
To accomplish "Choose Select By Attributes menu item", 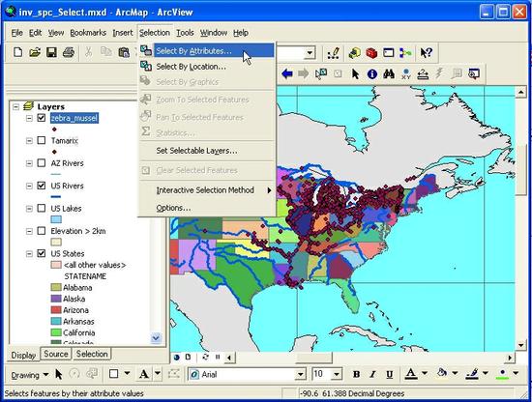I will [207, 51].
